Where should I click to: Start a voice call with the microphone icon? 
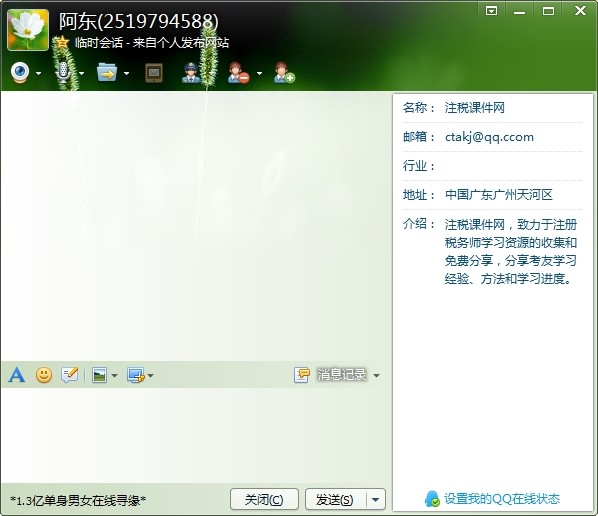click(63, 72)
